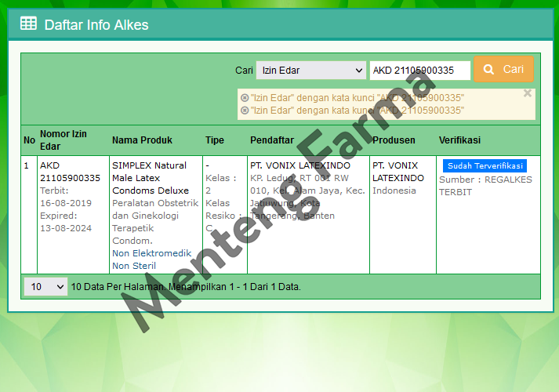Click the Pendaftar column header
The height and width of the screenshot is (392, 559).
pyautogui.click(x=271, y=140)
